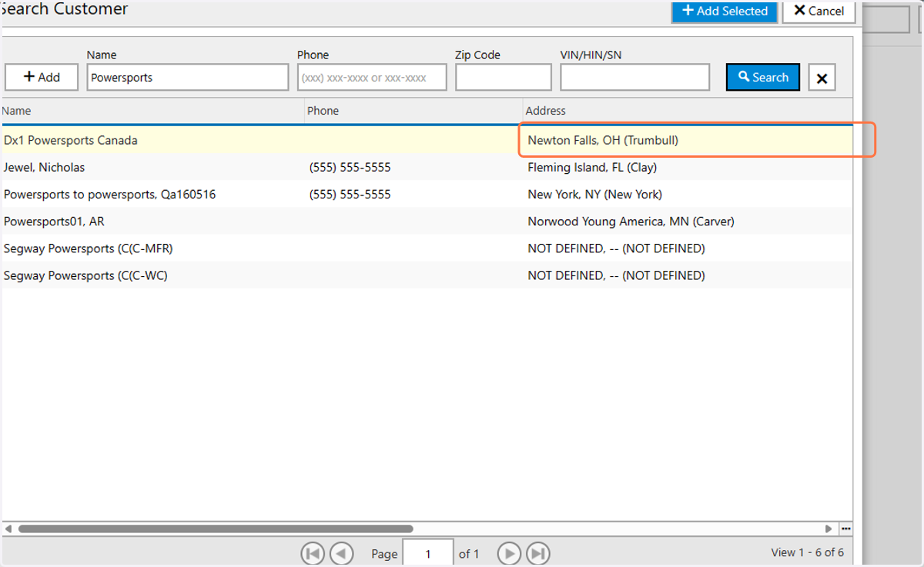Click Norwood Young America, MN (Carver) address
The width and height of the screenshot is (924, 567).
631,222
